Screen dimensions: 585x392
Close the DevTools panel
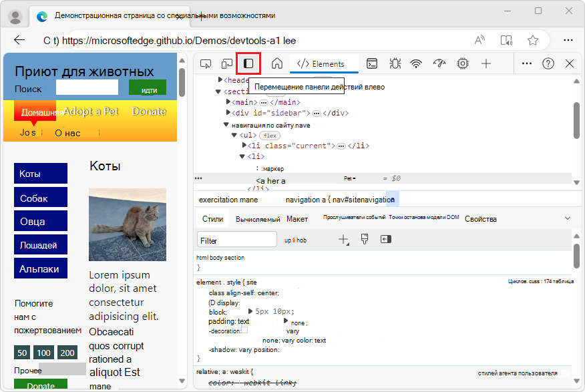pos(570,63)
